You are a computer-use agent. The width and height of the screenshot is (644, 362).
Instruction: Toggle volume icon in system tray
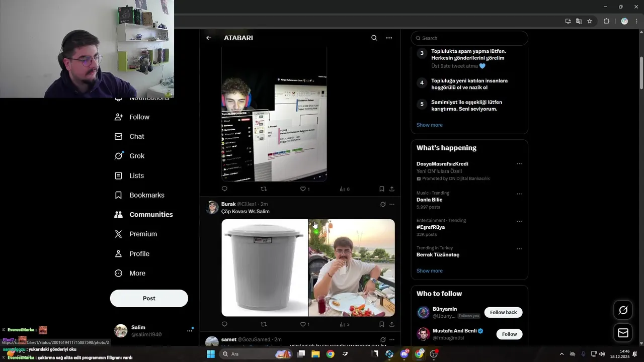[x=602, y=354]
